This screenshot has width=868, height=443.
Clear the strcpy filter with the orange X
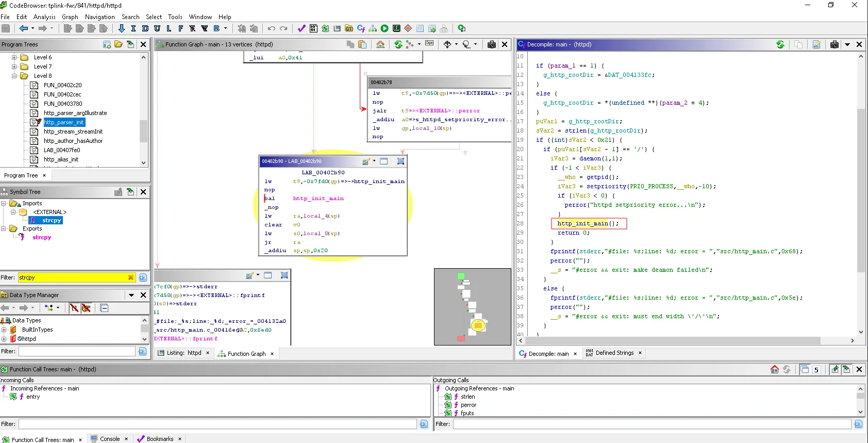click(131, 277)
